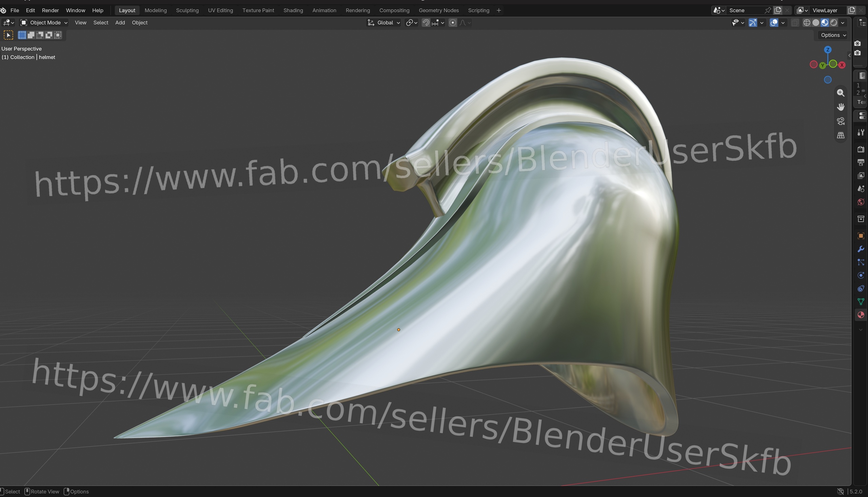Toggle the camera view icon

coord(841,121)
